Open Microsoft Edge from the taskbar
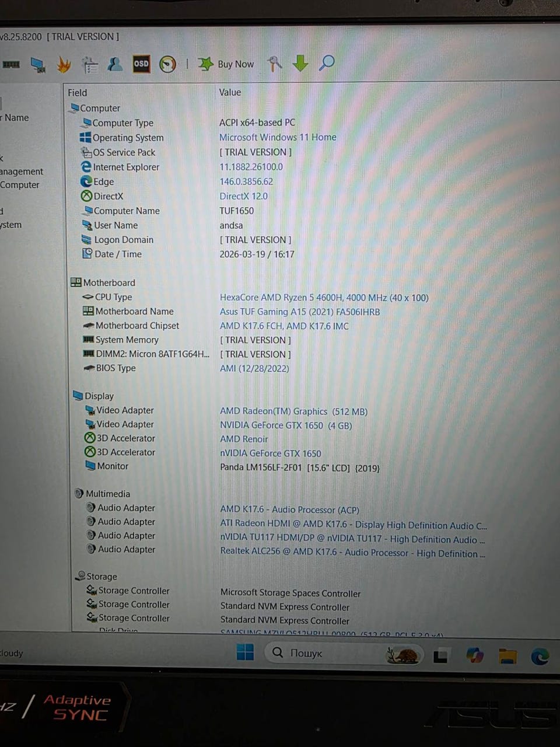The image size is (560, 747). click(540, 657)
